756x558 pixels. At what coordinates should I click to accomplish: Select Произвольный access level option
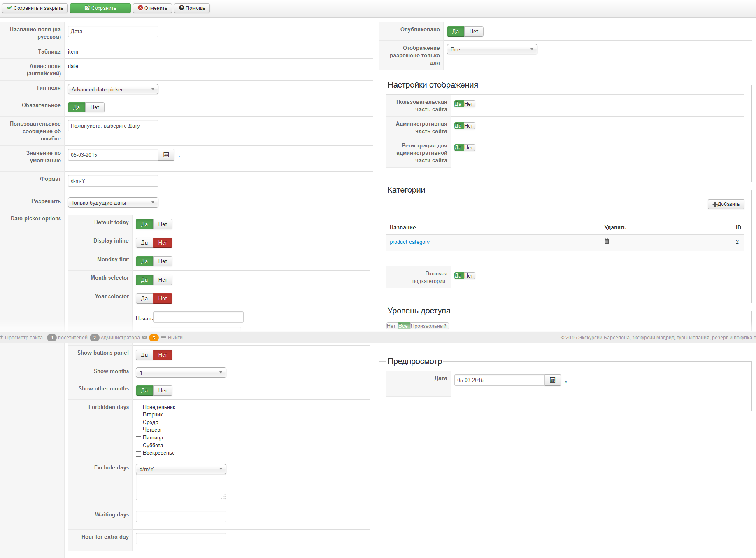pyautogui.click(x=429, y=326)
